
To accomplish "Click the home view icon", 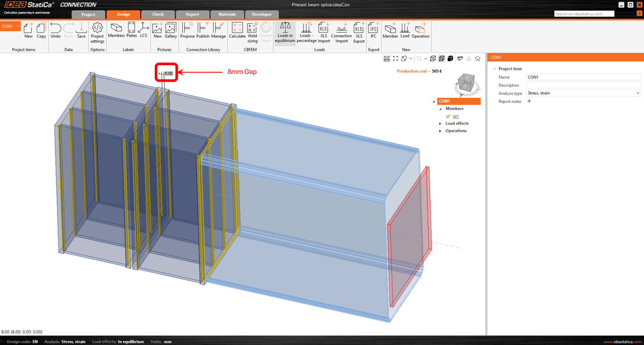I will [477, 59].
